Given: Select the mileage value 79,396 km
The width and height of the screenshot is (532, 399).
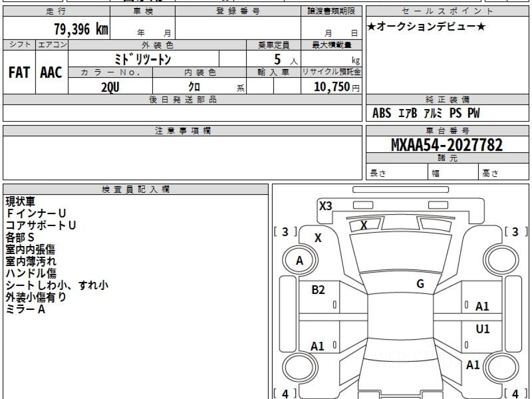Looking at the screenshot, I should click(81, 29).
